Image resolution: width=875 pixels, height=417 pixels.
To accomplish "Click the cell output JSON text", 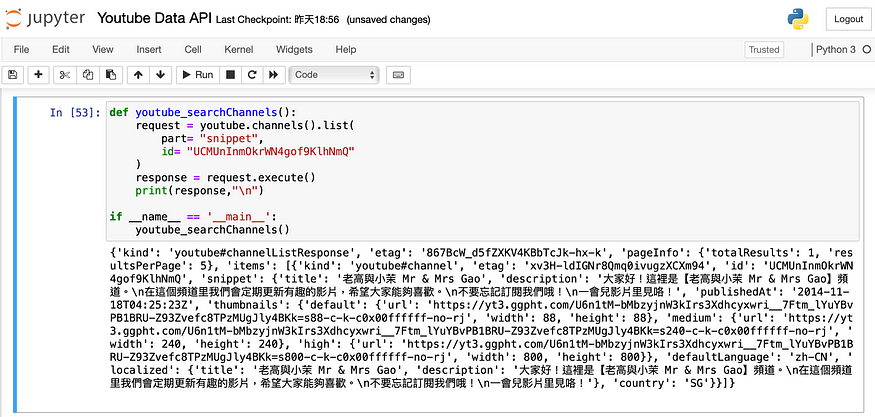I will click(482, 318).
